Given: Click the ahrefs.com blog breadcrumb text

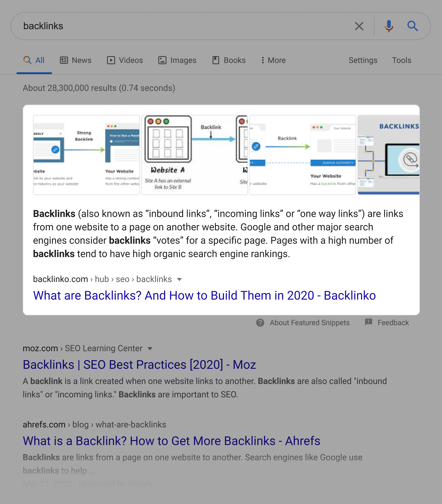Looking at the screenshot, I should [94, 425].
